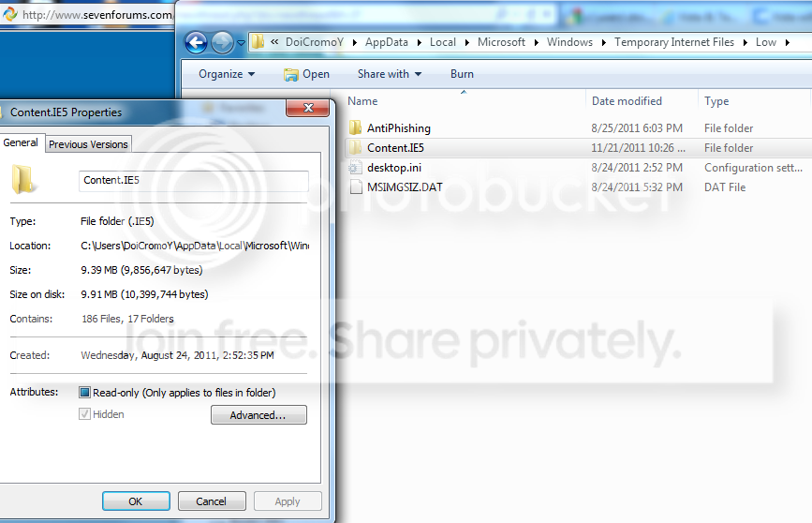Viewport: 812px width, 523px height.
Task: Click the Cancel button
Action: coord(212,501)
